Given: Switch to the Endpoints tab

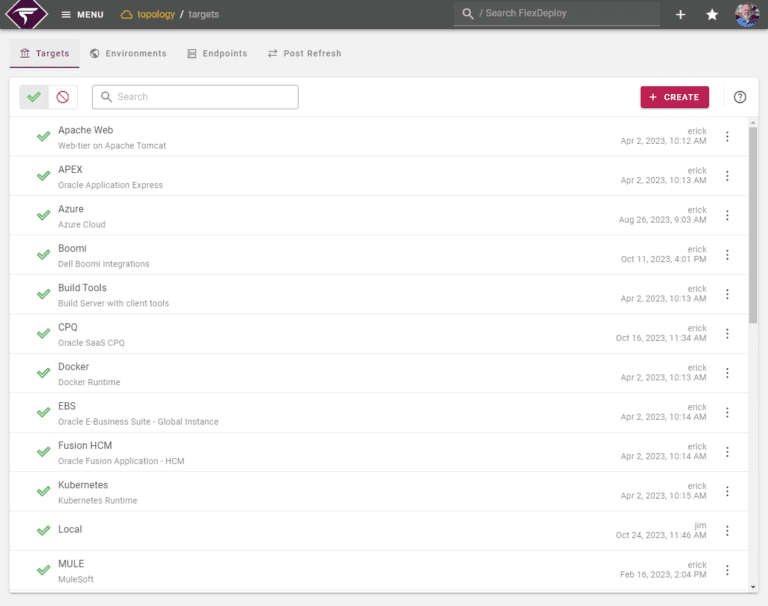Looking at the screenshot, I should coord(217,53).
